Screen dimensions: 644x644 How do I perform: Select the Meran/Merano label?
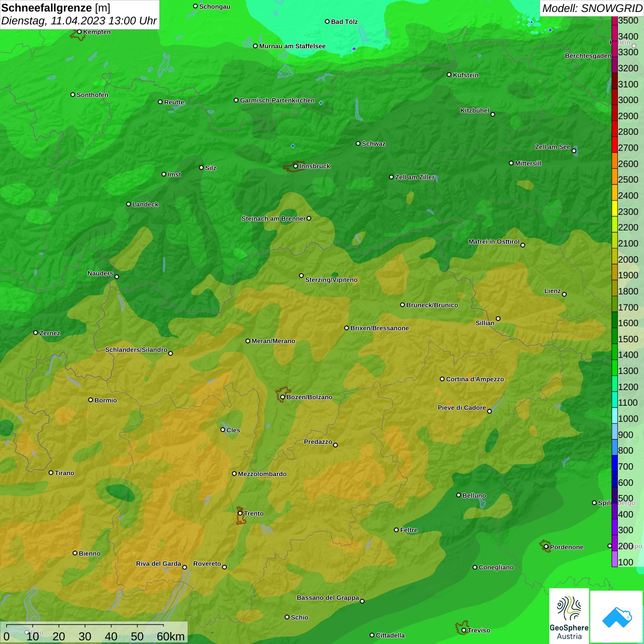point(273,341)
